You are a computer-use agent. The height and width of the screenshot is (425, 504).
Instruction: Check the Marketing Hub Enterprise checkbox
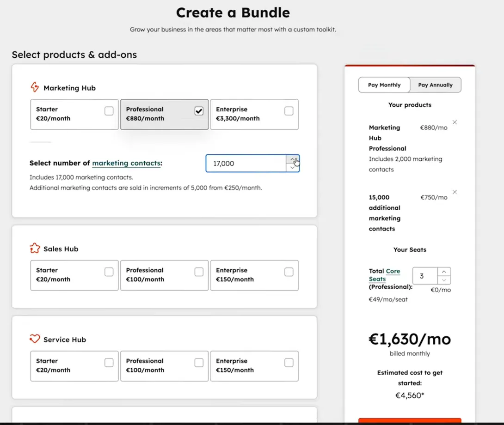(289, 111)
